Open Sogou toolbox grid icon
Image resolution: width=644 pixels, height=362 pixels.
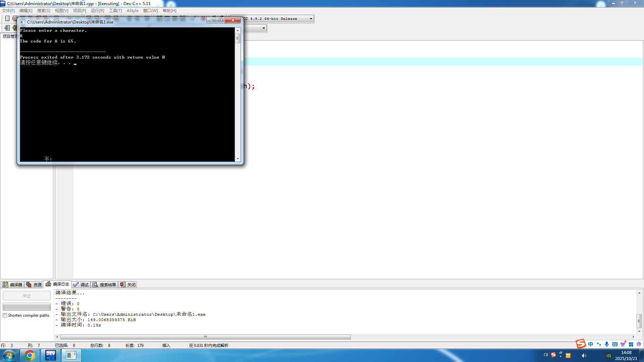[631, 344]
